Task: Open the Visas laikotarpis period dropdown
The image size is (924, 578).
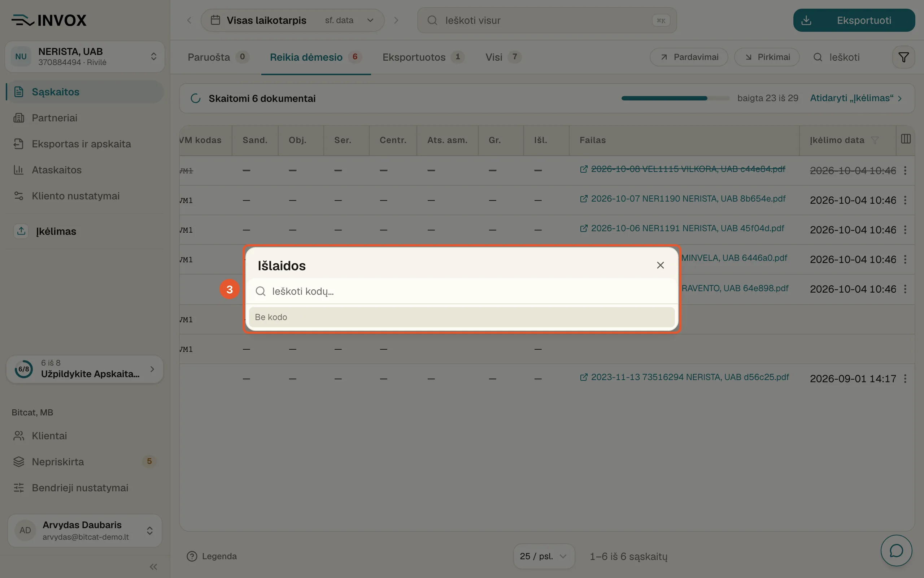Action: tap(292, 20)
